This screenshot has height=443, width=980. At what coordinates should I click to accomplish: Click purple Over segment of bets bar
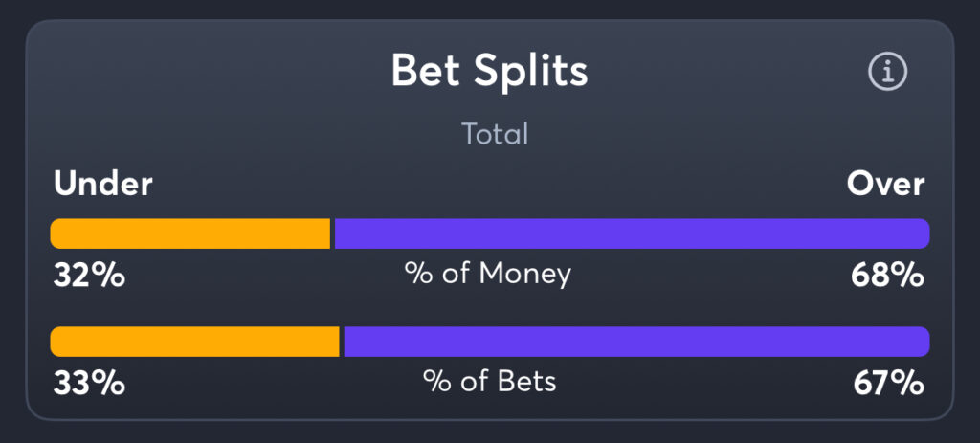636,342
